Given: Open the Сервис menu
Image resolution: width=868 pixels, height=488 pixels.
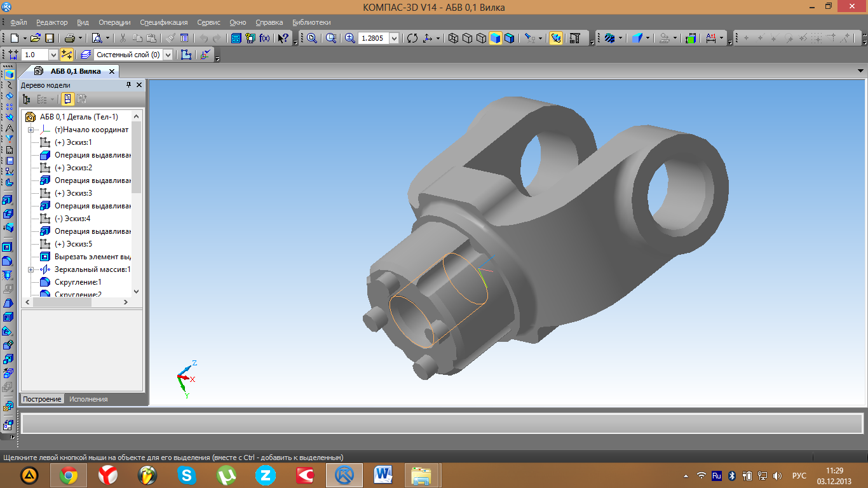Looking at the screenshot, I should click(x=210, y=22).
